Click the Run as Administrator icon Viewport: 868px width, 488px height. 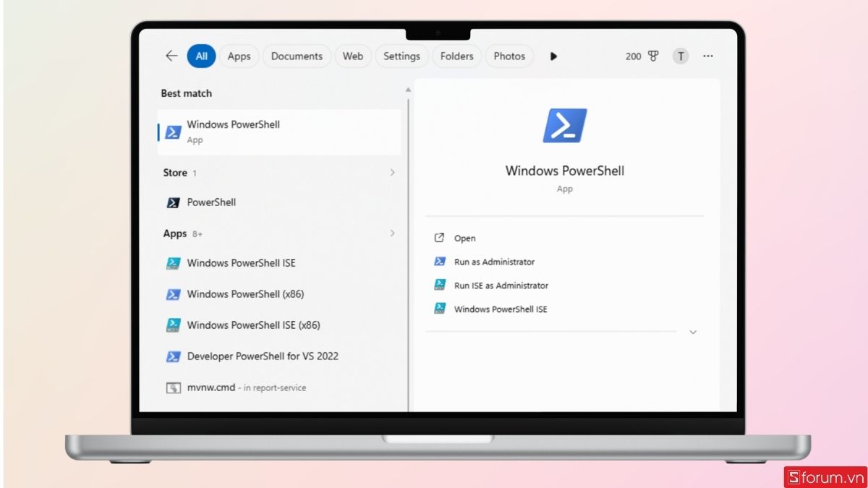pyautogui.click(x=439, y=262)
